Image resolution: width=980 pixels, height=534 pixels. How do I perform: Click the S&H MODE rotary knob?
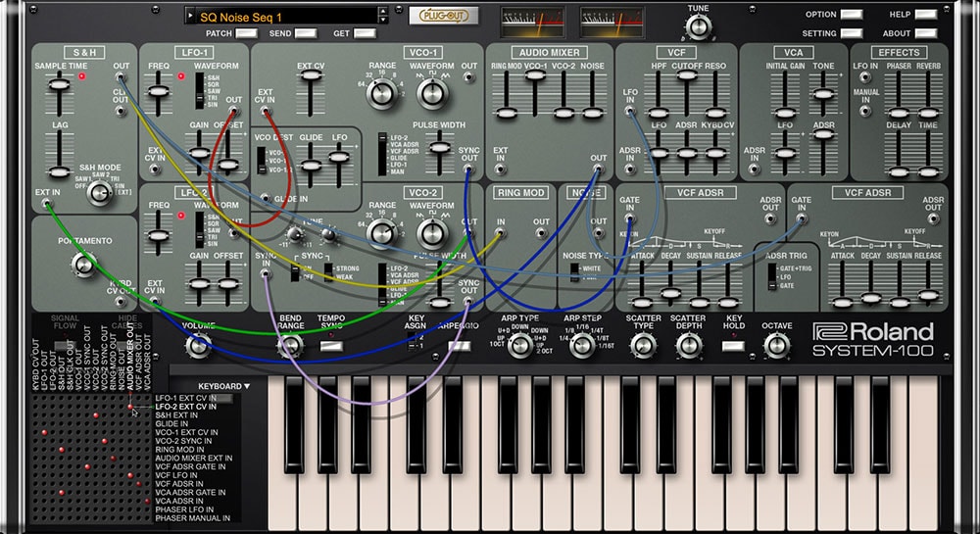pyautogui.click(x=99, y=193)
